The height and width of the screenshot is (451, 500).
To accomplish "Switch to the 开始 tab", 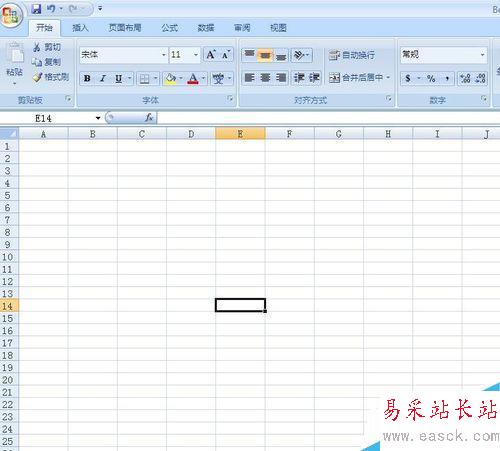I will pos(44,28).
